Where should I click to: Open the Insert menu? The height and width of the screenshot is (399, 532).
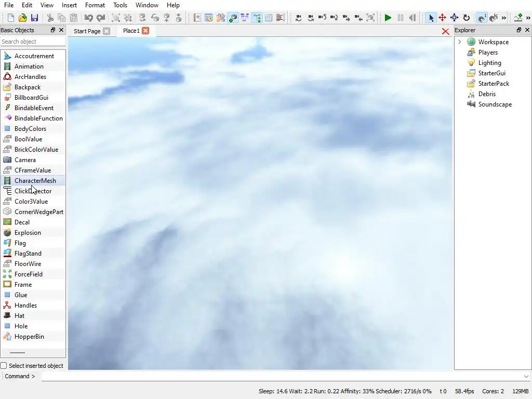tap(69, 5)
